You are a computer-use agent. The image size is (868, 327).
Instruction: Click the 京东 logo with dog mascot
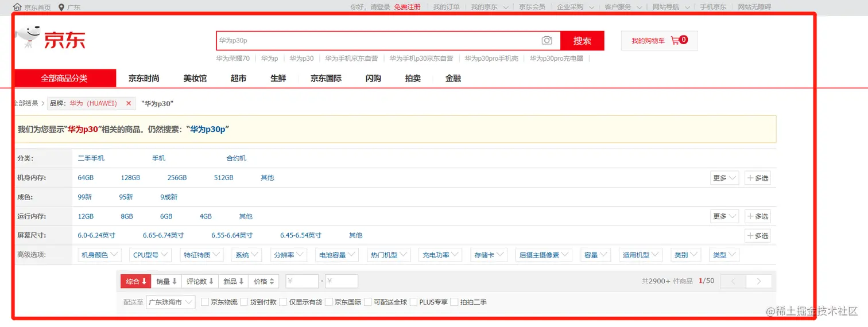50,38
